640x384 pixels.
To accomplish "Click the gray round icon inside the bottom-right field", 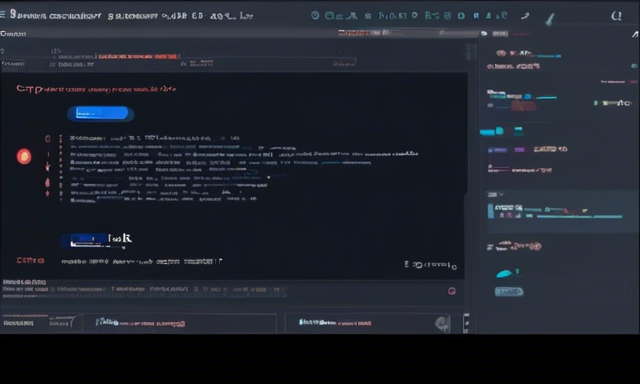I will 442,324.
